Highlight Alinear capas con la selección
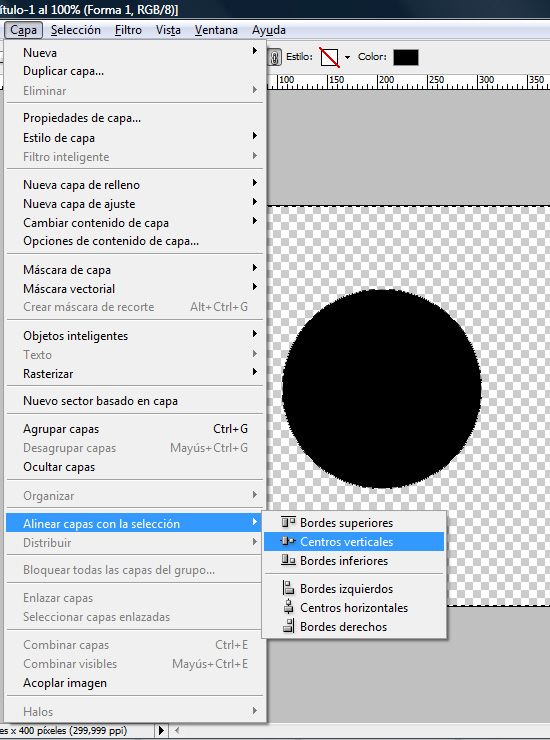The width and height of the screenshot is (550, 740). point(135,523)
